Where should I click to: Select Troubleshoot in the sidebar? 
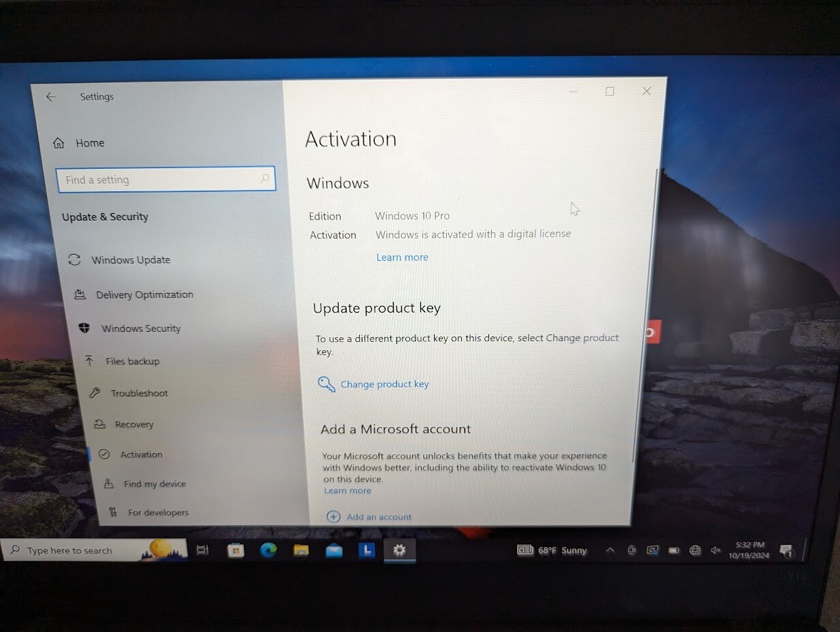coord(129,393)
